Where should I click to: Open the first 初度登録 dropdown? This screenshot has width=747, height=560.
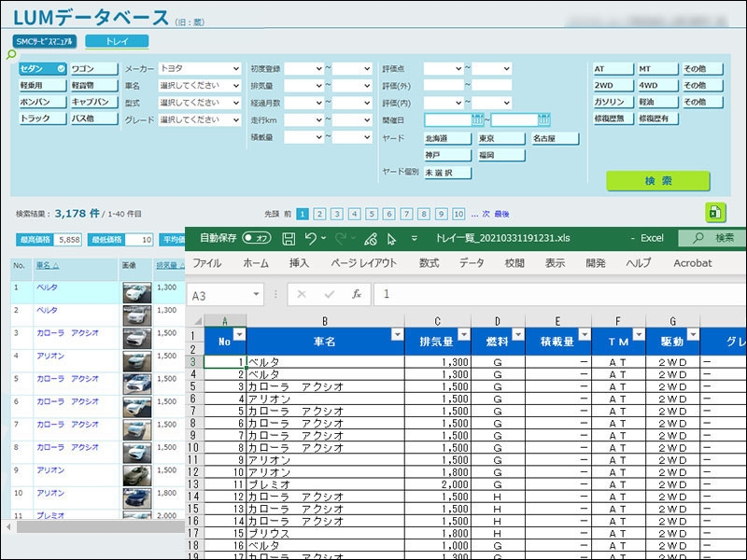coord(304,68)
